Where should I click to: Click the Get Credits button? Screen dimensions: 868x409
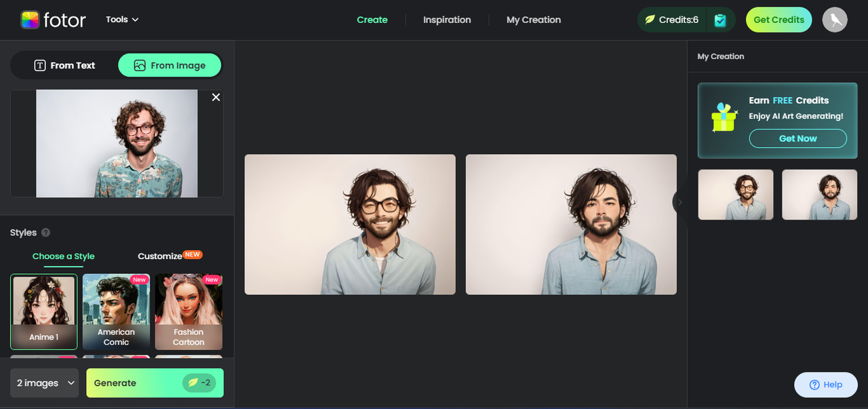779,20
